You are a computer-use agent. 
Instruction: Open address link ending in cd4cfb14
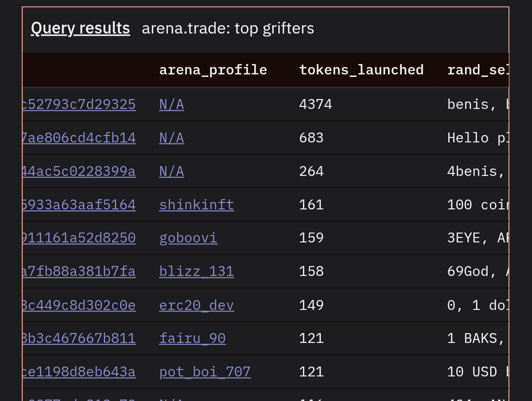coord(79,138)
